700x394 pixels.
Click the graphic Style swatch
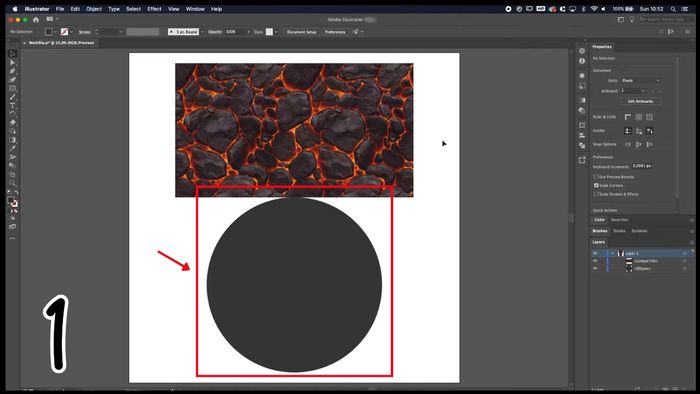pyautogui.click(x=269, y=32)
